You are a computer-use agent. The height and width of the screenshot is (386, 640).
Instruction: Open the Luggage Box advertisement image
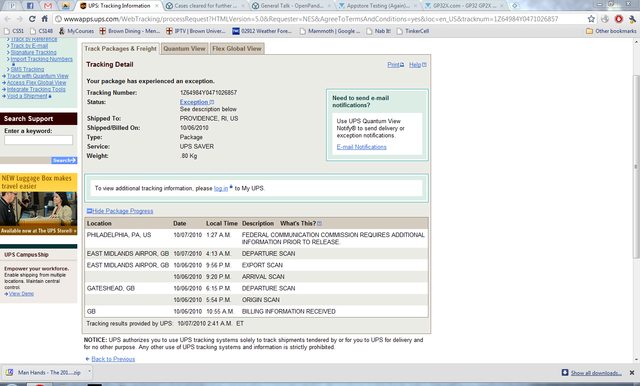(x=38, y=204)
